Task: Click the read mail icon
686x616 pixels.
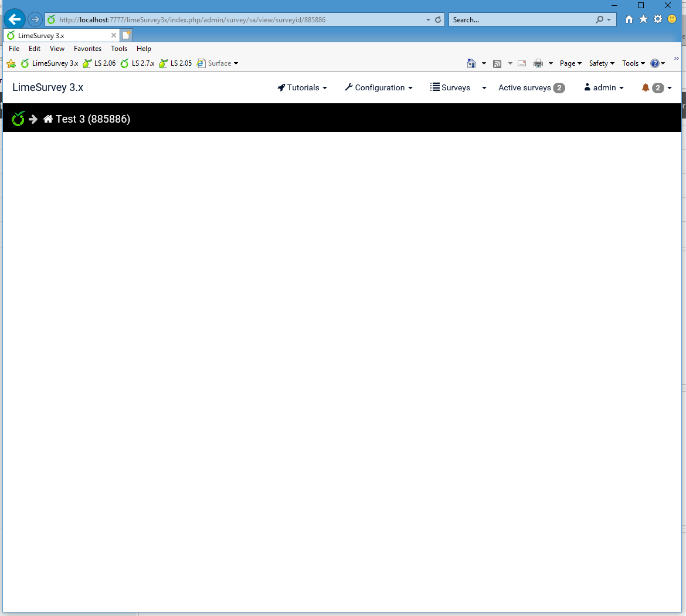Action: point(521,63)
